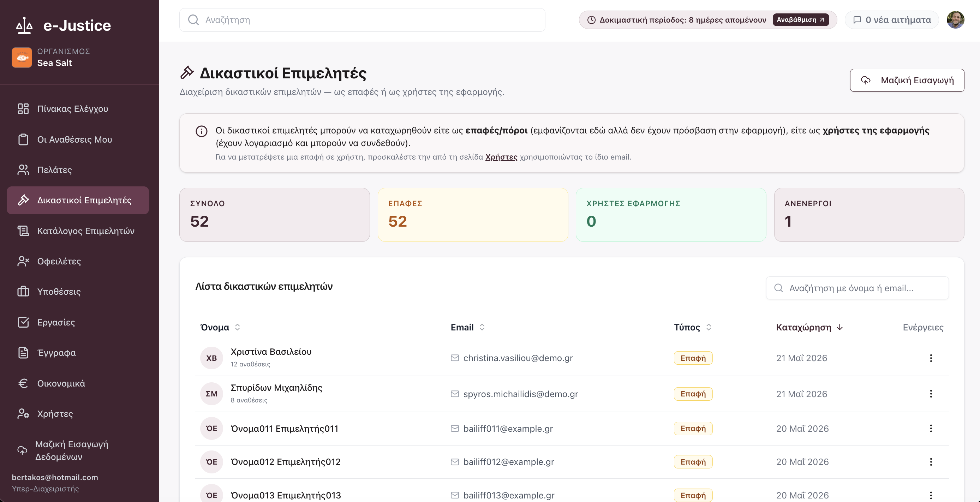This screenshot has height=502, width=980.
Task: Sort the list by Όνομα column
Action: coord(220,327)
